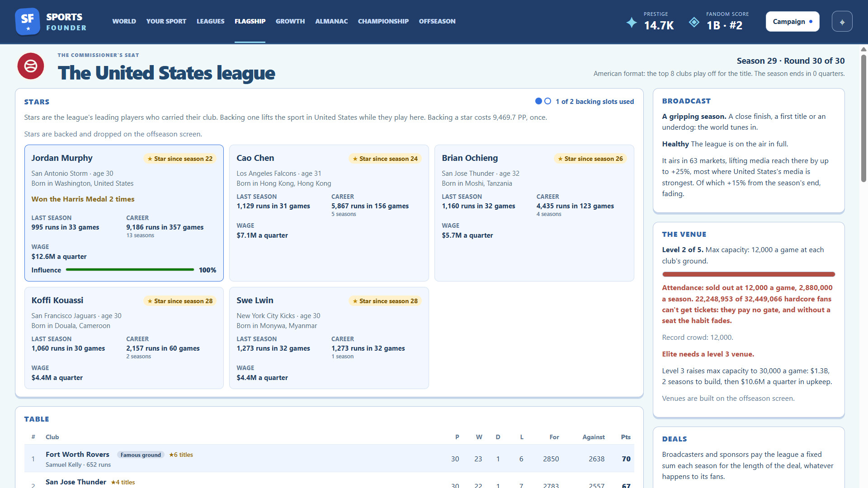The height and width of the screenshot is (488, 868).
Task: Open the Championship tab
Action: [x=383, y=21]
